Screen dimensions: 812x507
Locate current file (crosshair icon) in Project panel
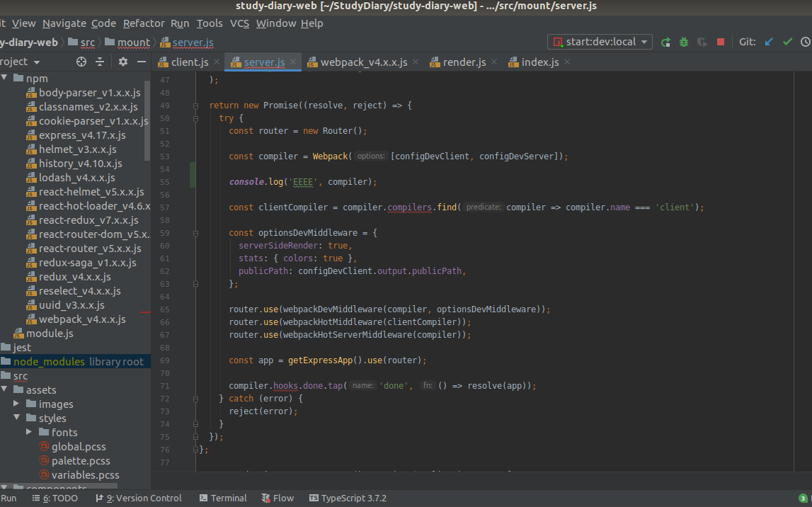tap(81, 62)
